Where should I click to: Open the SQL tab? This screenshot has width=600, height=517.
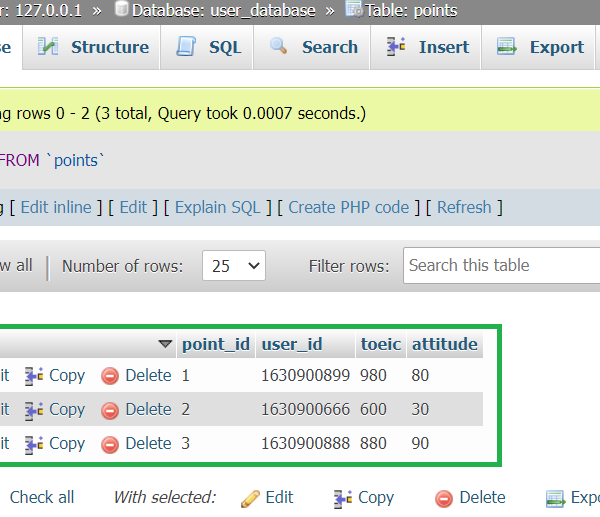pyautogui.click(x=224, y=47)
